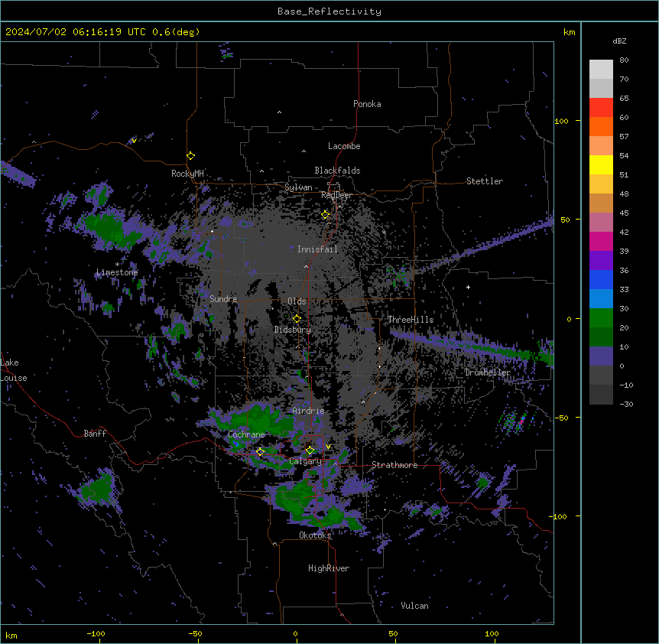Click the Didsbury map label
The height and width of the screenshot is (644, 659).
pyautogui.click(x=293, y=330)
